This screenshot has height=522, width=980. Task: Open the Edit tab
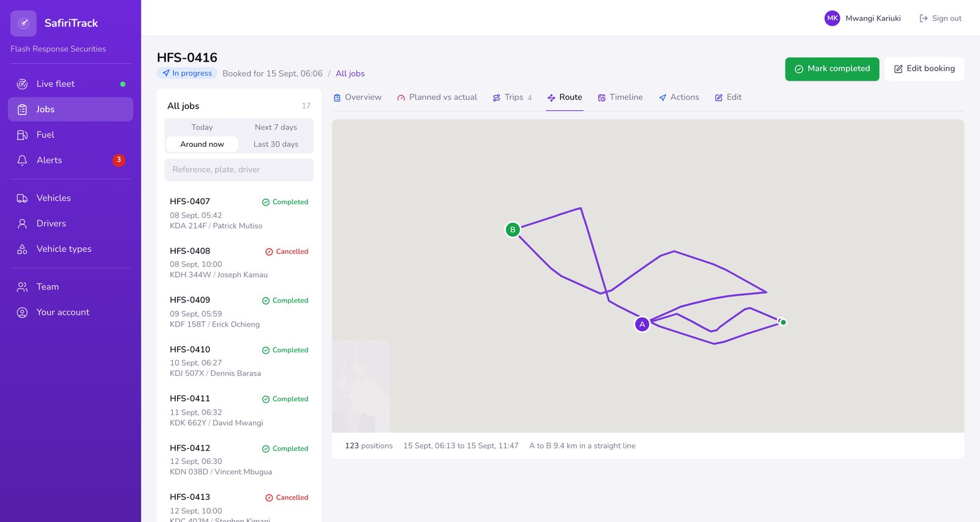tap(728, 97)
